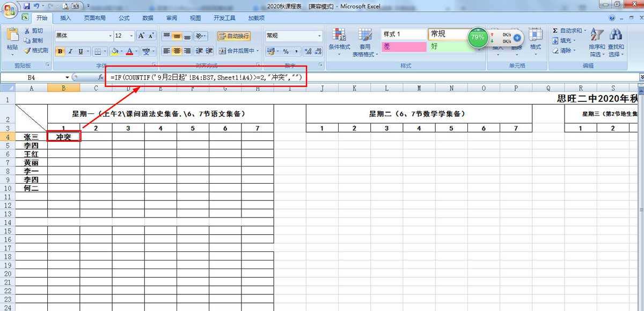Toggle bold formatting
This screenshot has width=644, height=311.
(x=60, y=52)
